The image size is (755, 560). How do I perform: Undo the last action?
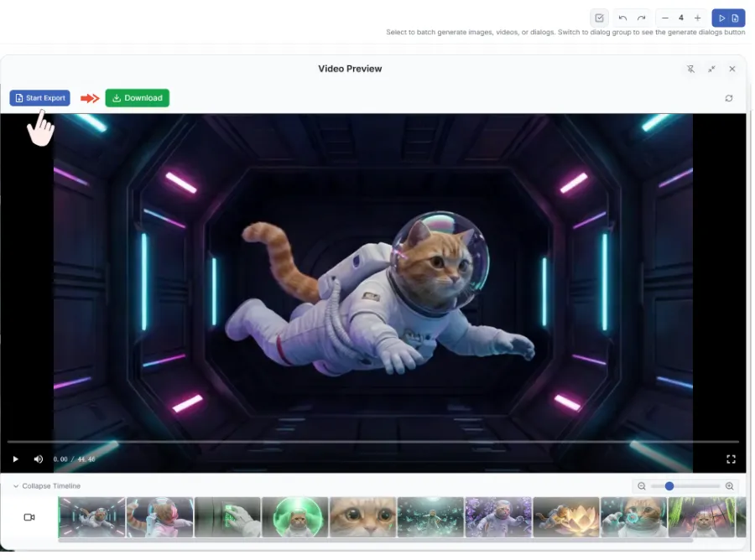622,18
